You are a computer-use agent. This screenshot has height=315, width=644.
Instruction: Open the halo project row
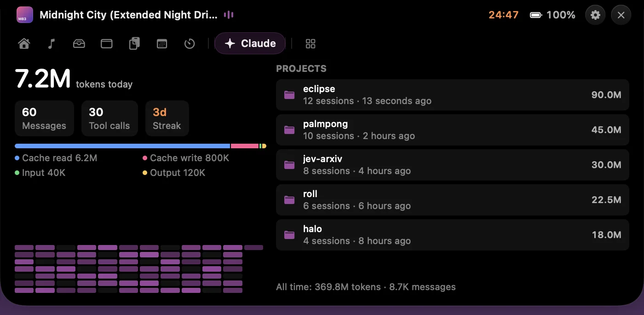click(x=452, y=235)
